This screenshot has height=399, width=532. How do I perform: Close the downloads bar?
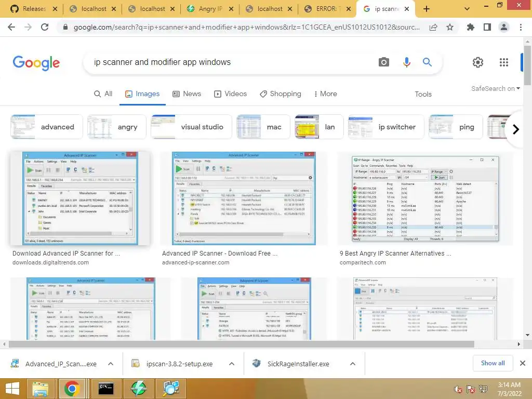coord(523,363)
